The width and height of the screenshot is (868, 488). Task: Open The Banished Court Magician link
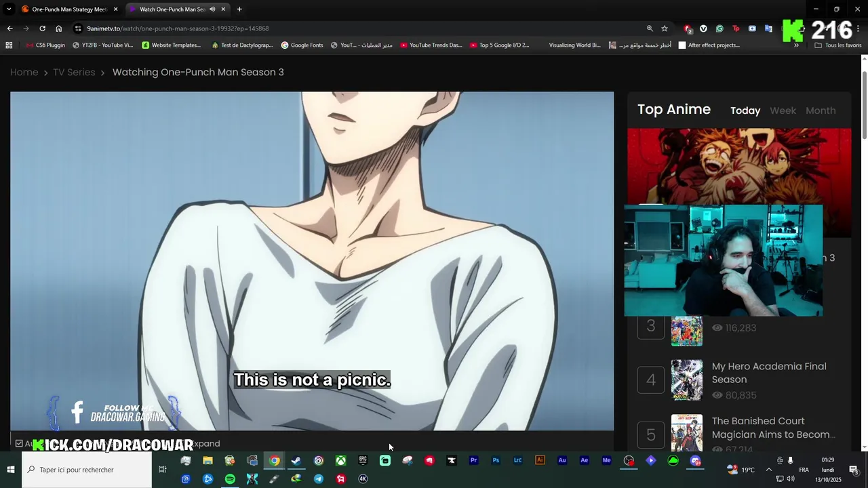coord(773,428)
